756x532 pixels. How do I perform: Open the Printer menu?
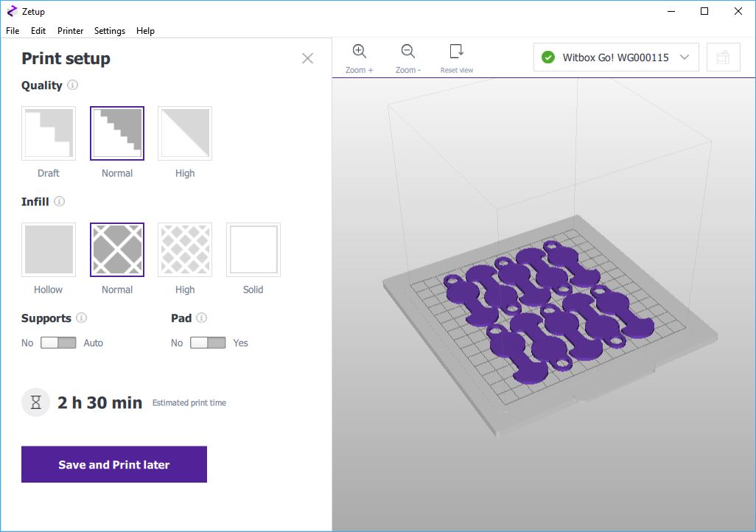70,31
